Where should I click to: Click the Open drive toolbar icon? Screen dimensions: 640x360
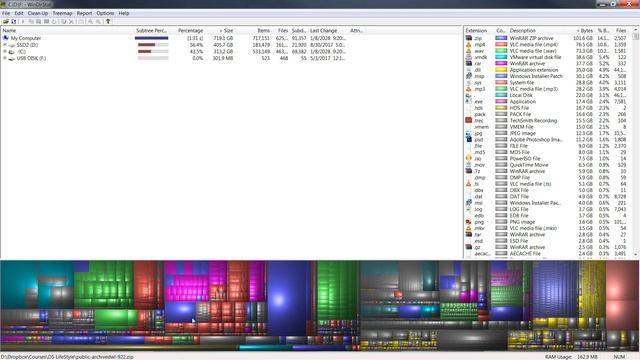[6, 22]
